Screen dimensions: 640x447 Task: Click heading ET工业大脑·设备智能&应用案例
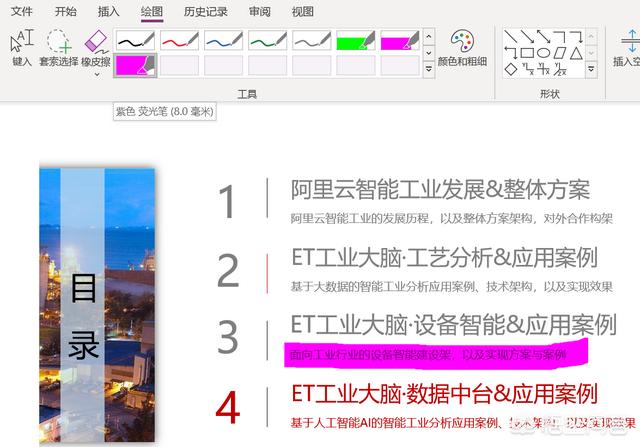[453, 325]
